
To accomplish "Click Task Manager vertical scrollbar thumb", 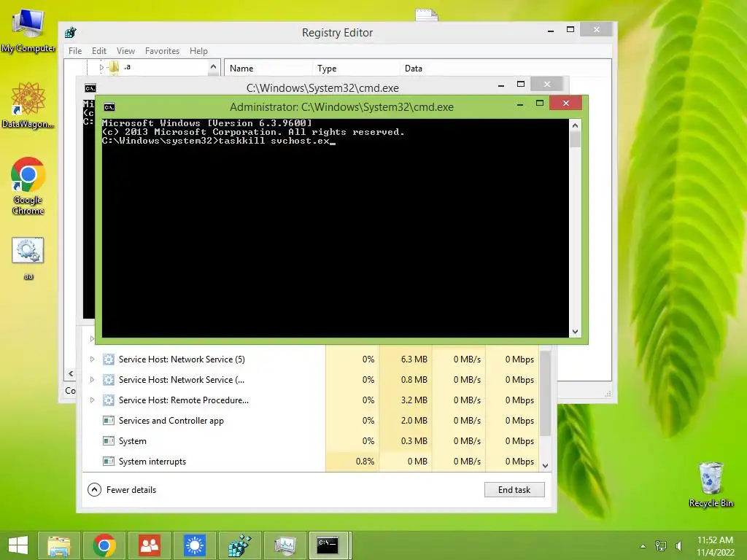I will point(546,393).
